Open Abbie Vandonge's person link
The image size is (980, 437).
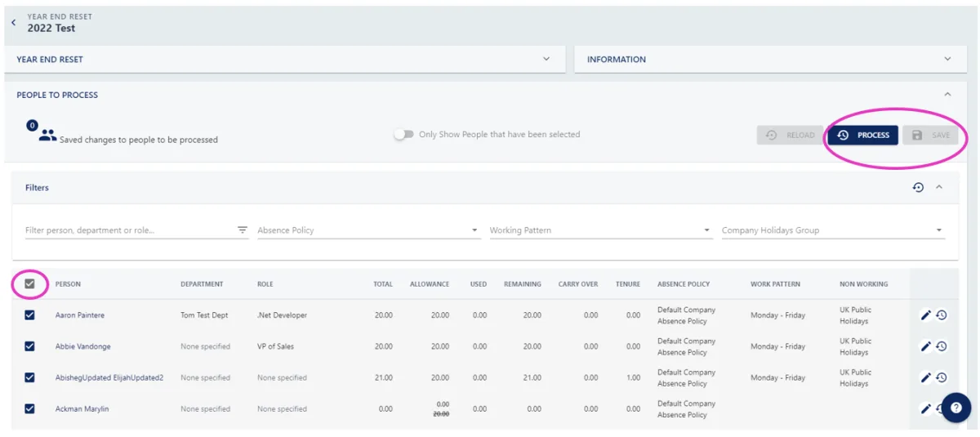point(83,346)
